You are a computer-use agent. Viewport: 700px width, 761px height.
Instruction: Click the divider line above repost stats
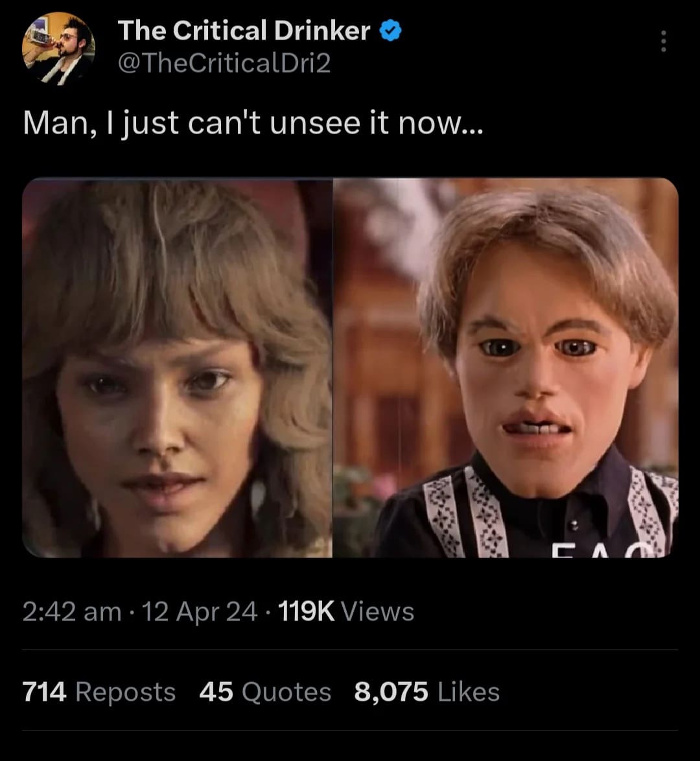pyautogui.click(x=350, y=650)
